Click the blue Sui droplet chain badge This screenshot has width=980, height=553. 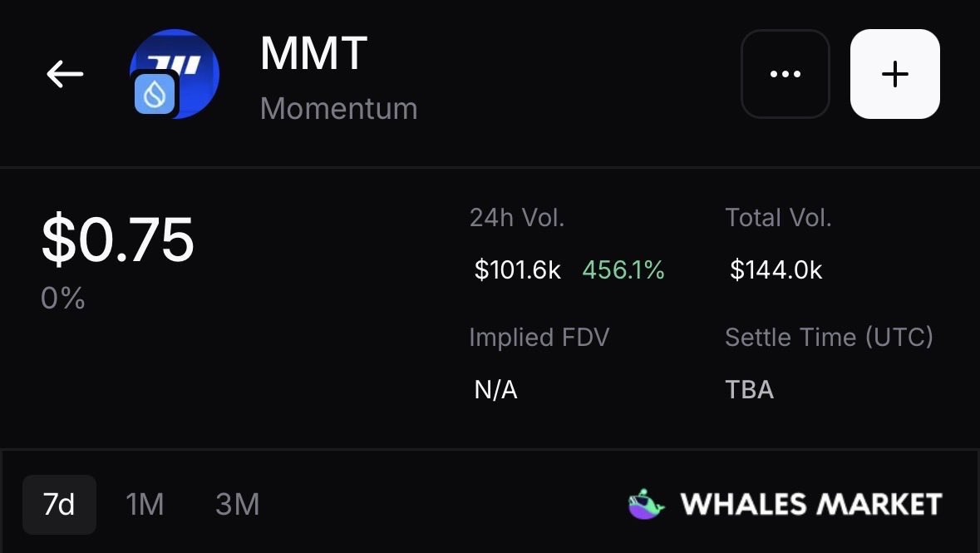click(154, 94)
